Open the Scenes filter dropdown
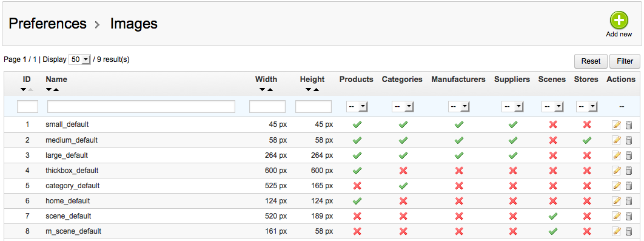 click(x=552, y=107)
